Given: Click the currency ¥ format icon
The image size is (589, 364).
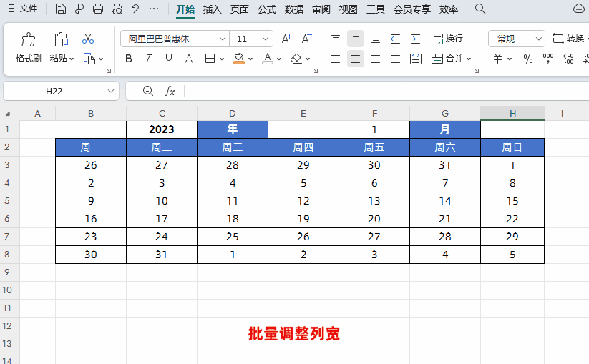Looking at the screenshot, I should pos(497,59).
